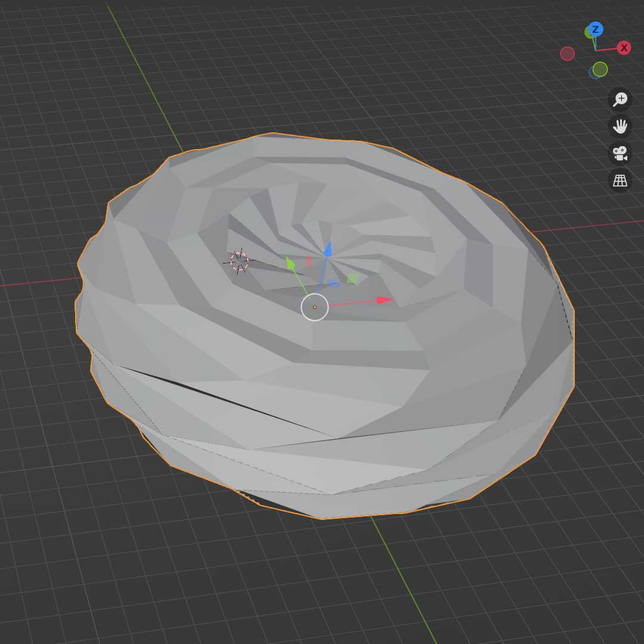
Task: Snap view to negative X axis circle
Action: [x=567, y=54]
